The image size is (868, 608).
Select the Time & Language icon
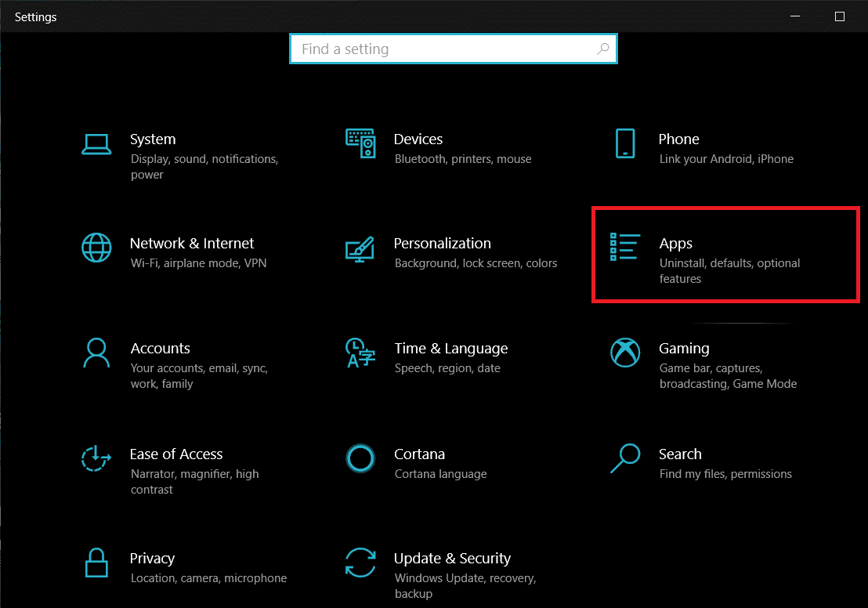360,353
